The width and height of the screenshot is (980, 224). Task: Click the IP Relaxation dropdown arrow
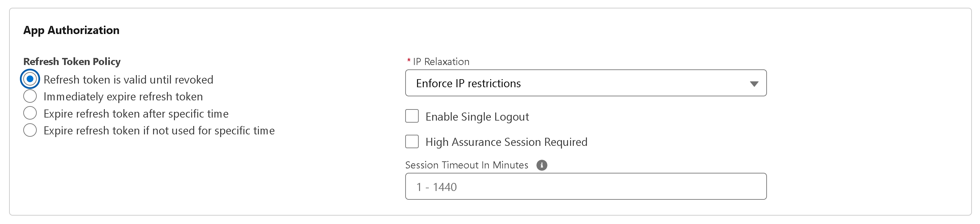pyautogui.click(x=754, y=84)
